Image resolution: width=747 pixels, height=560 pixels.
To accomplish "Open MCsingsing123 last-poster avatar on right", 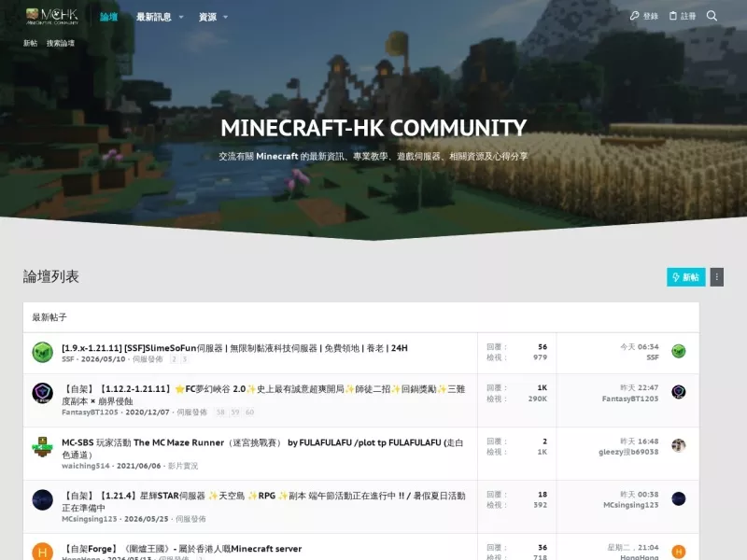I will 679,498.
